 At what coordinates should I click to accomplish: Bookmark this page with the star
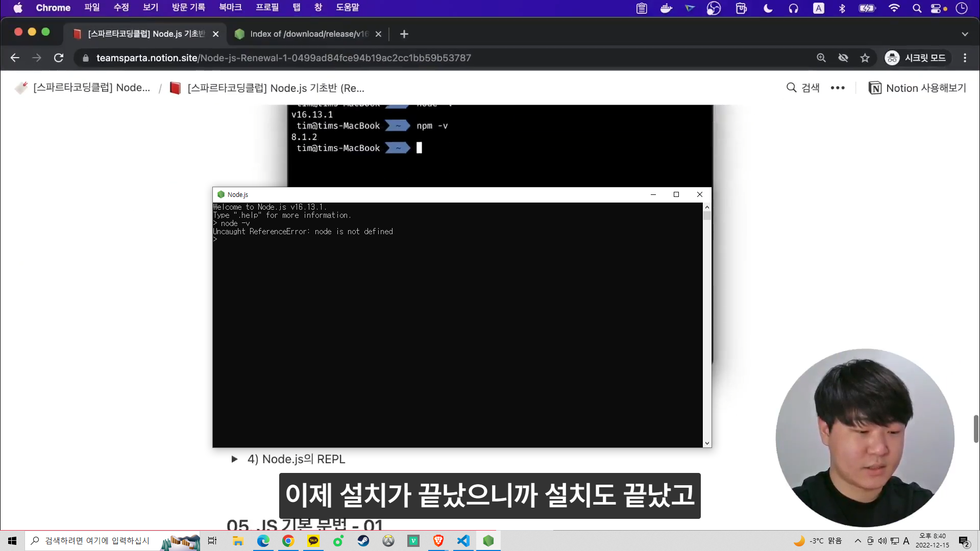[x=865, y=58]
